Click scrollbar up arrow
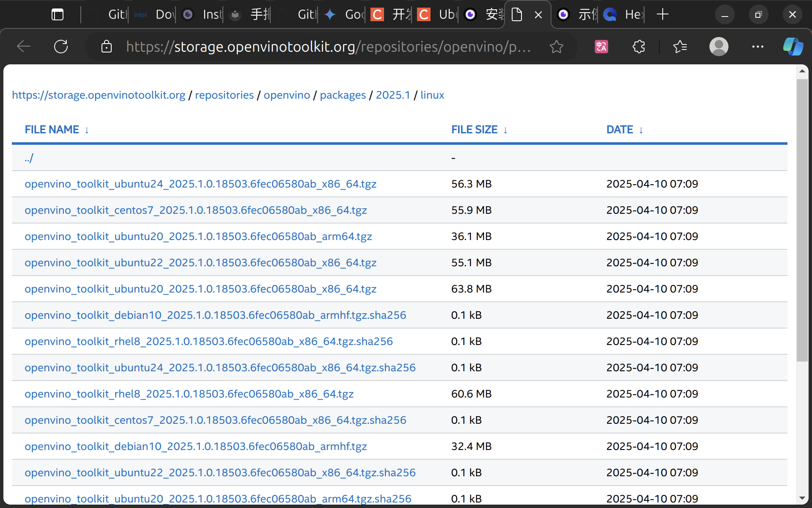Image resolution: width=812 pixels, height=508 pixels. coord(802,71)
